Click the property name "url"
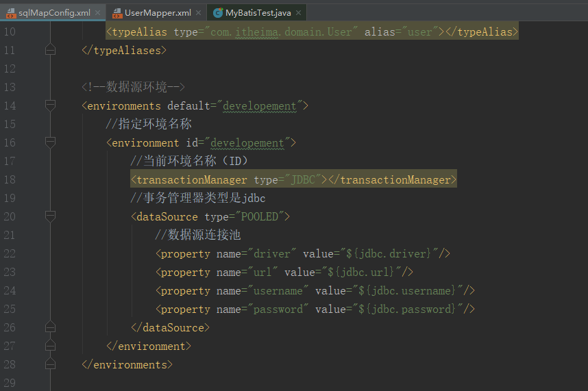This screenshot has width=588, height=391. coord(262,272)
